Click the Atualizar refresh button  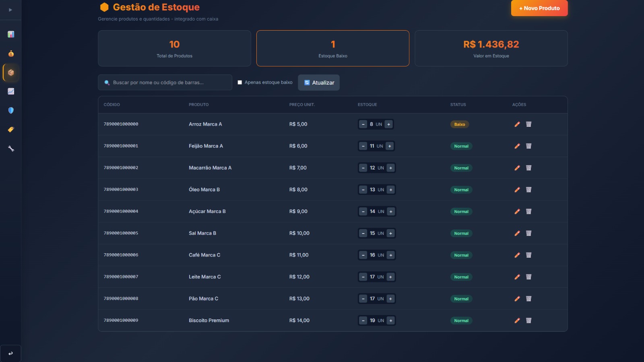[x=319, y=83]
